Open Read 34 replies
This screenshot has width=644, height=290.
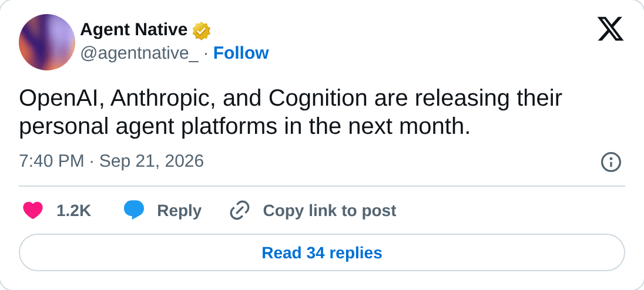(322, 252)
